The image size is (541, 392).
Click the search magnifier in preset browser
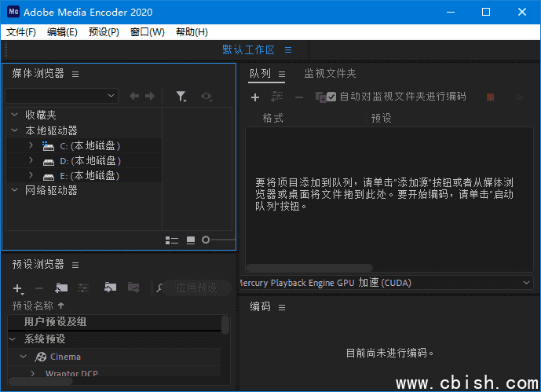coord(159,288)
